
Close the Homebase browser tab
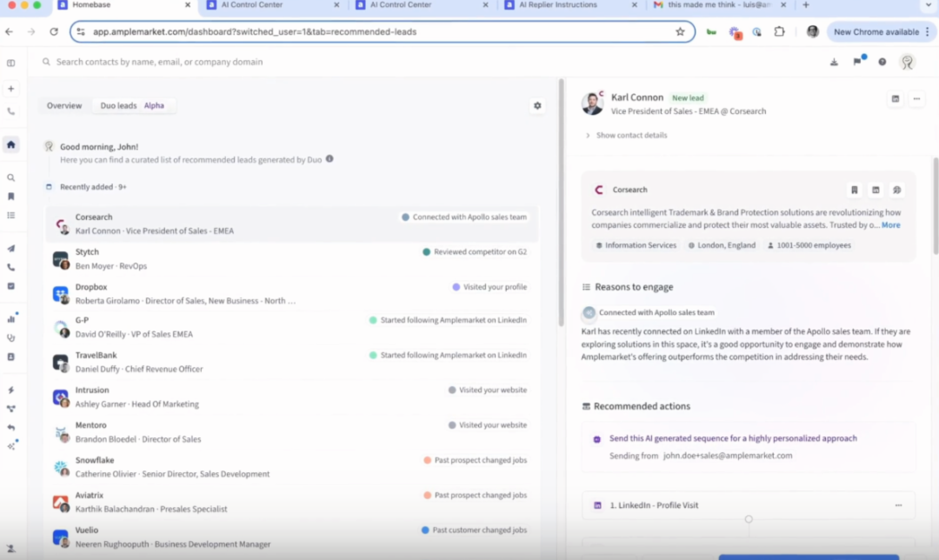188,5
